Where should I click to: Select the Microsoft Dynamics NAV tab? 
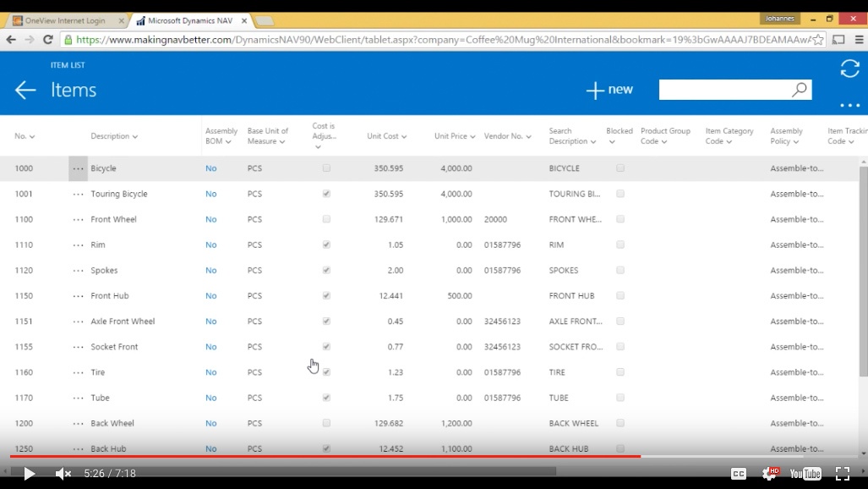coord(190,20)
